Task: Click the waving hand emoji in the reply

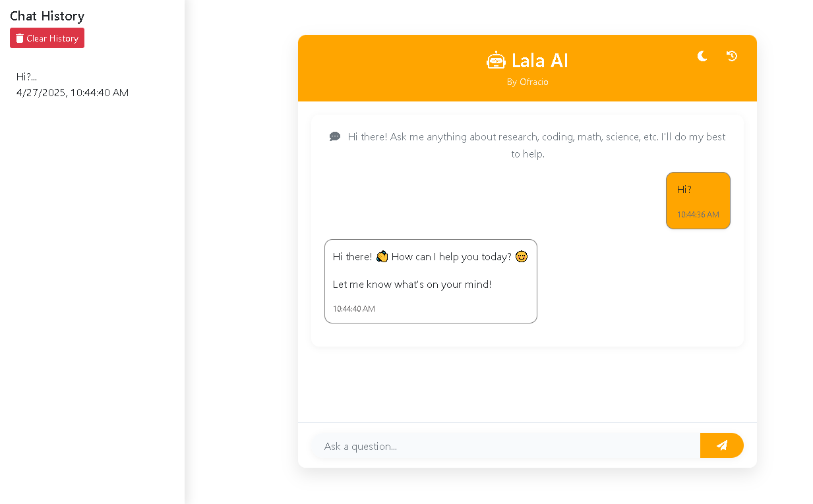Action: coord(382,256)
